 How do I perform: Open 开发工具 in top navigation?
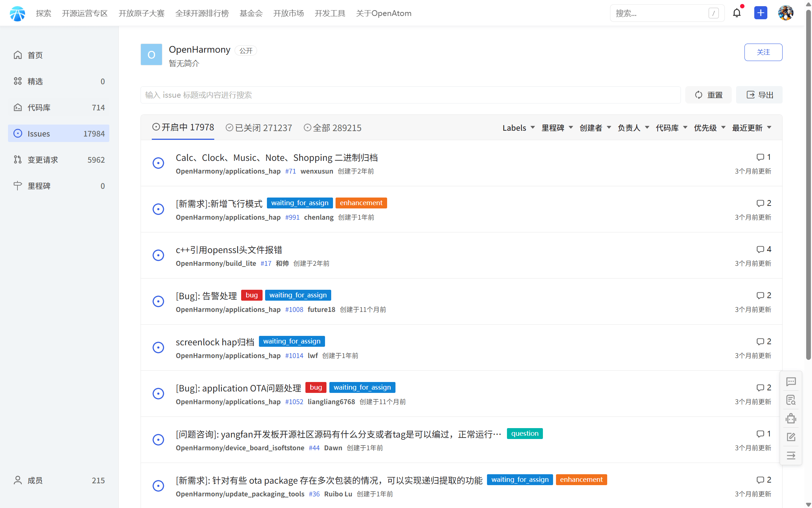tap(330, 13)
